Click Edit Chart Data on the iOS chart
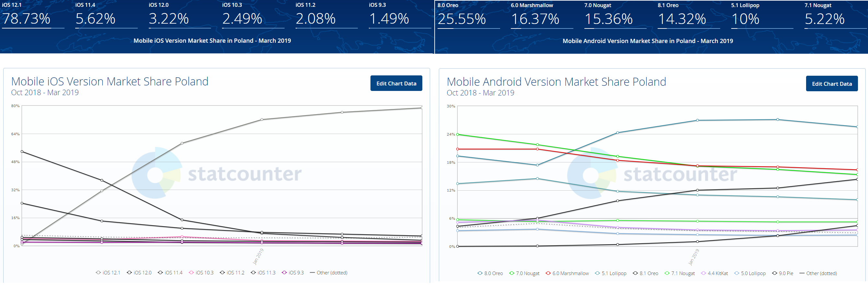The image size is (868, 288). [x=396, y=83]
